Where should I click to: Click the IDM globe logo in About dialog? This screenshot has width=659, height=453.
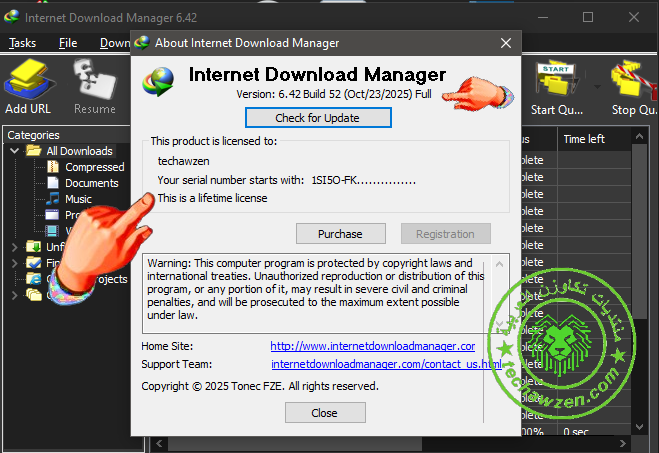[158, 82]
